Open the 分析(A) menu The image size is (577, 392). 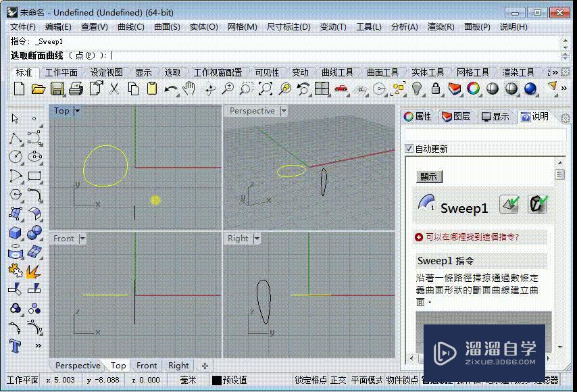click(405, 27)
